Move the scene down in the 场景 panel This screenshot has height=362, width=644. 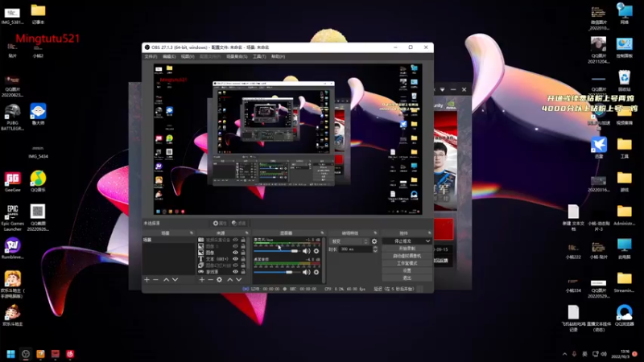tap(175, 279)
